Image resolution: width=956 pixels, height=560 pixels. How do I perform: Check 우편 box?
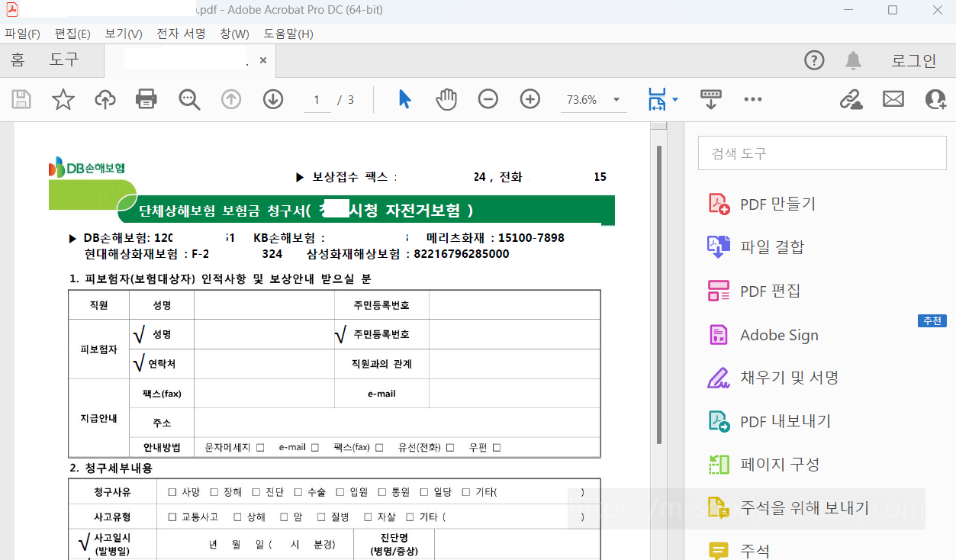click(x=497, y=448)
